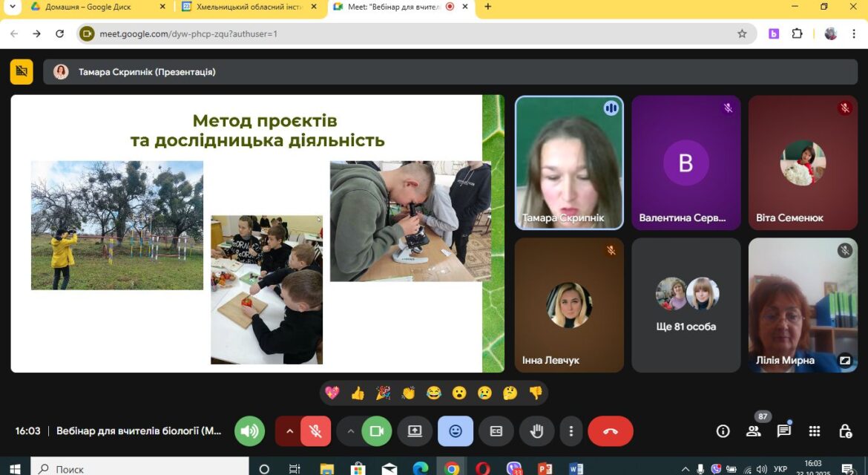The image size is (868, 475).
Task: Open meeting details info icon
Action: point(723,430)
